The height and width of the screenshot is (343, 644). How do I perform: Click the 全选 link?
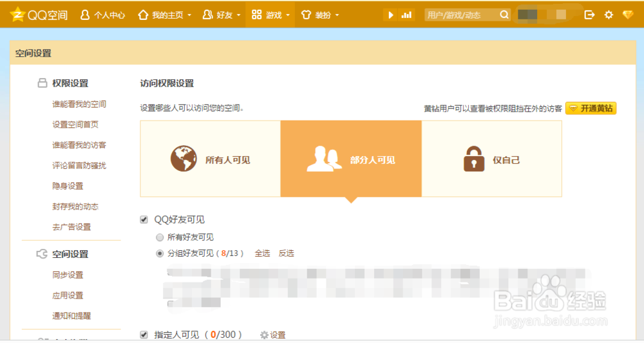tap(262, 253)
